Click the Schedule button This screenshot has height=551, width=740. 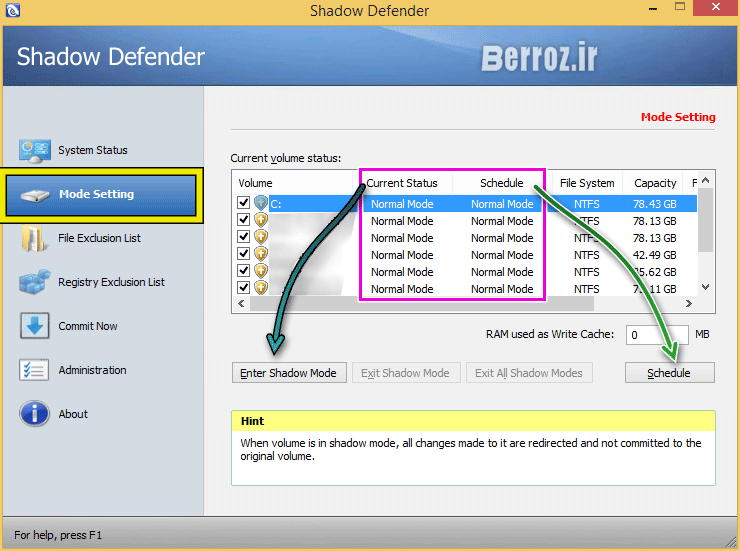click(669, 373)
